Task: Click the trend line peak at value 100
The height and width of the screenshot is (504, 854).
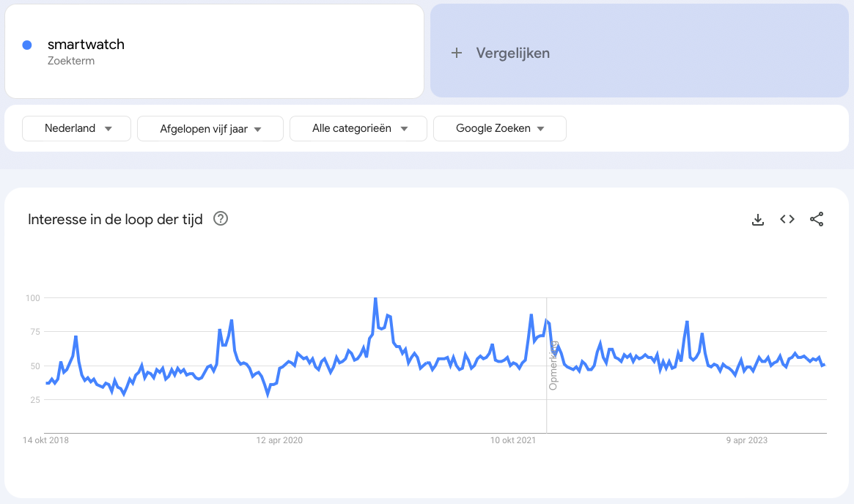Action: (375, 298)
